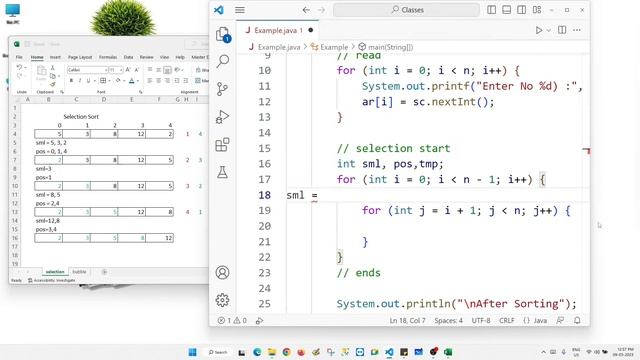The width and height of the screenshot is (640, 360).
Task: Open the Customize Layout button
Action: click(x=537, y=10)
